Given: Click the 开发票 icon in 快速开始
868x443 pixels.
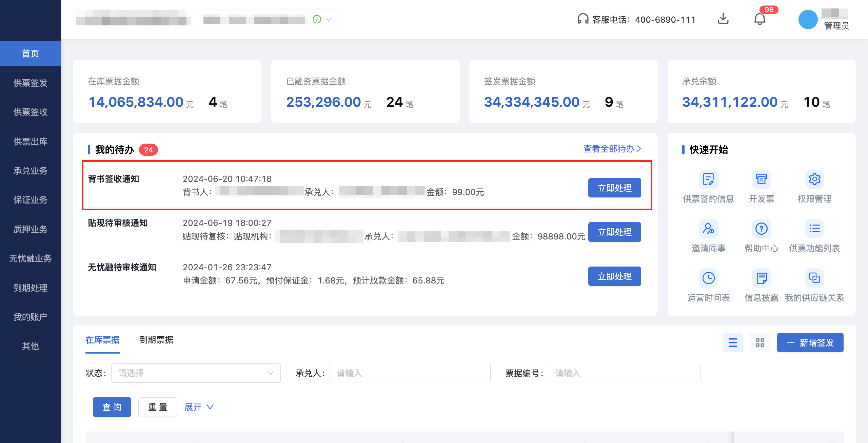Looking at the screenshot, I should [761, 180].
